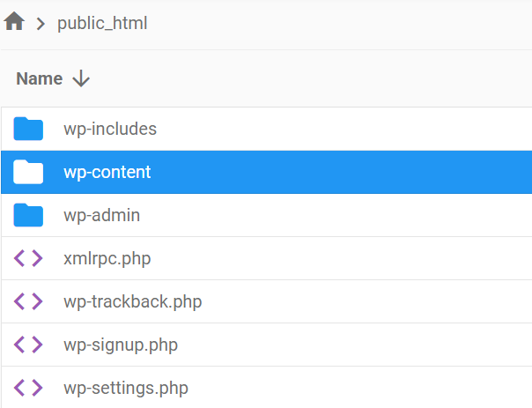This screenshot has height=408, width=532.
Task: Click the wp-includes folder icon
Action: pos(28,129)
